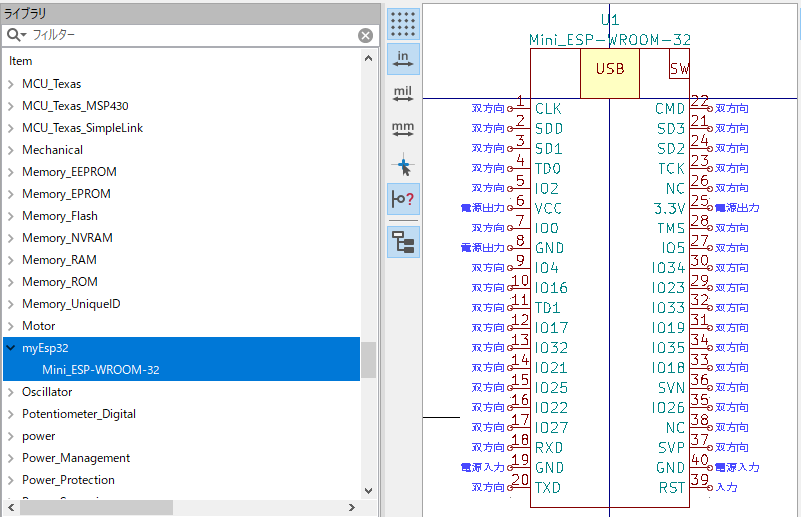
Task: Open the search filter options magnifier
Action: click(x=15, y=35)
